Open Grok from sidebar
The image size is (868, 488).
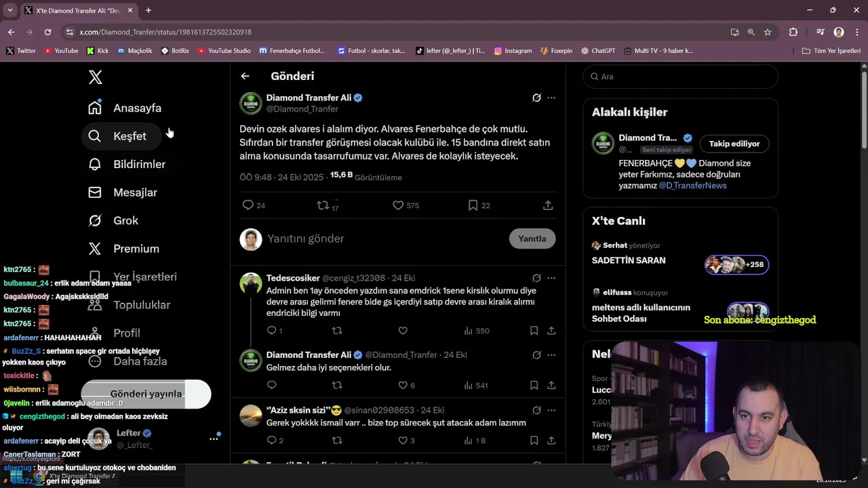click(x=113, y=220)
